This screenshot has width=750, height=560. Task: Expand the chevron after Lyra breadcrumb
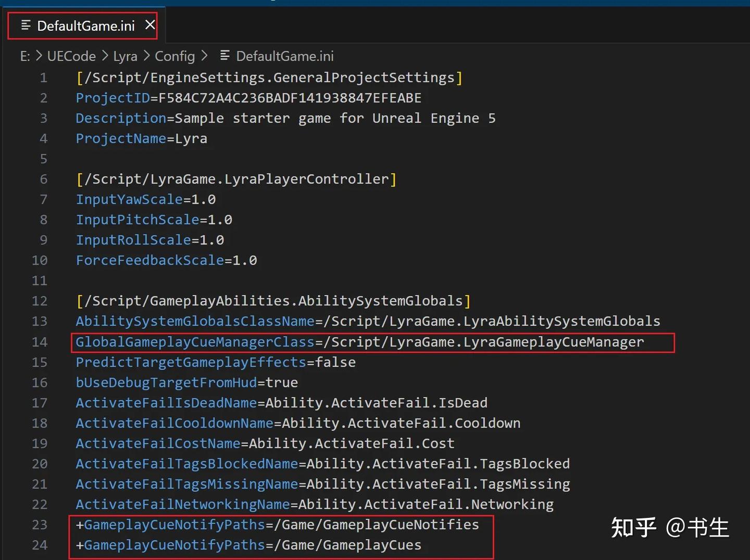pyautogui.click(x=146, y=55)
